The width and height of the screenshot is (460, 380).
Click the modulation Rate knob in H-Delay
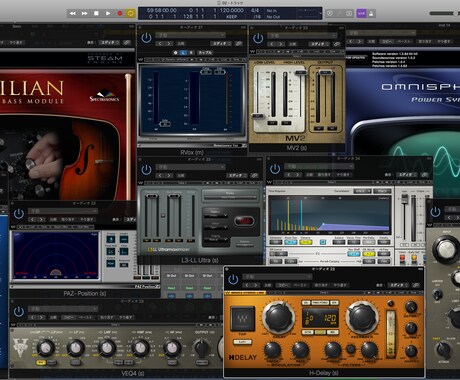[300, 351]
